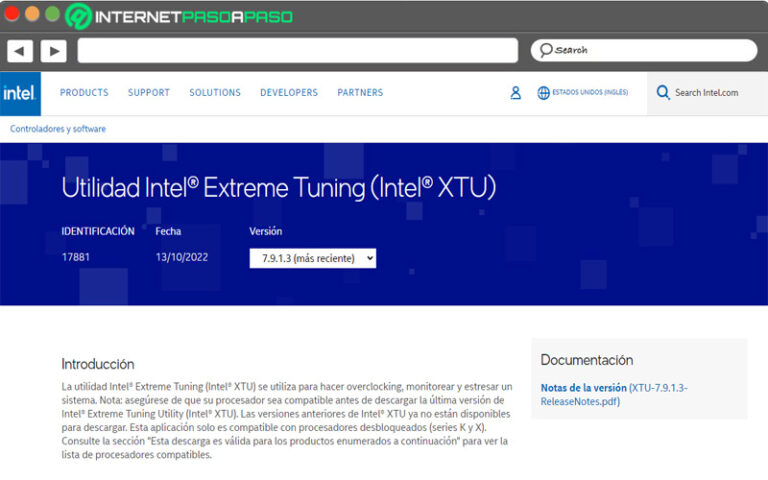
Task: Open the Controladores y software breadcrumb
Action: point(58,129)
